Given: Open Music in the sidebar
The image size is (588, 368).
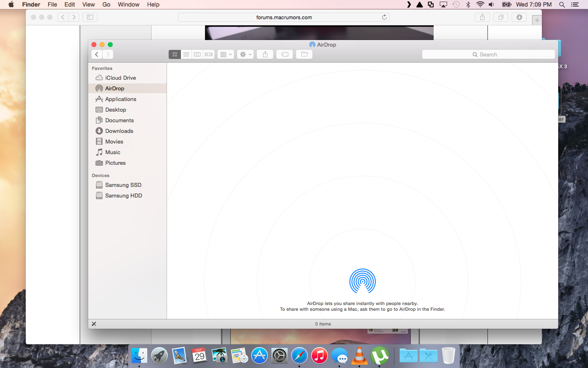Looking at the screenshot, I should coord(127,152).
